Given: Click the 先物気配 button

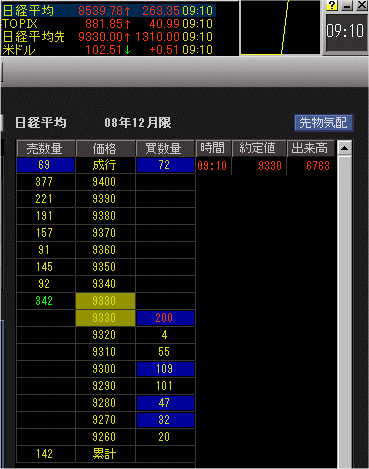Looking at the screenshot, I should [323, 123].
